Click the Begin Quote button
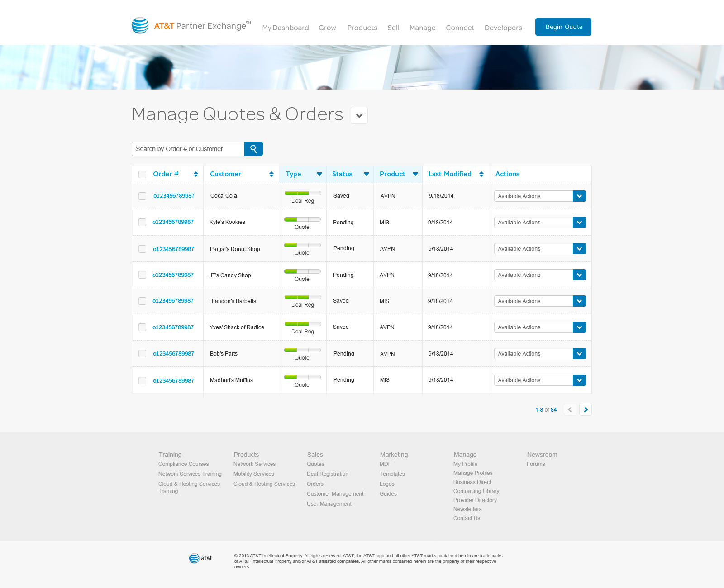 tap(563, 27)
